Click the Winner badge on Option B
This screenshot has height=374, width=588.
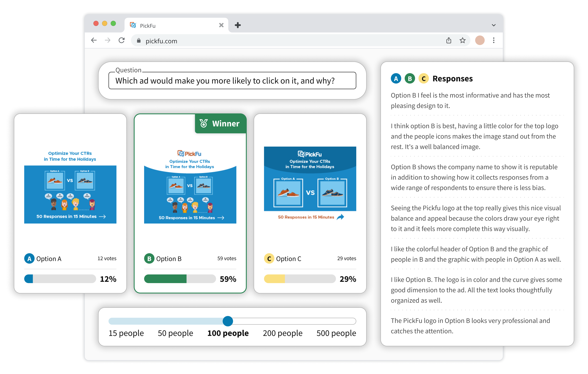point(220,124)
